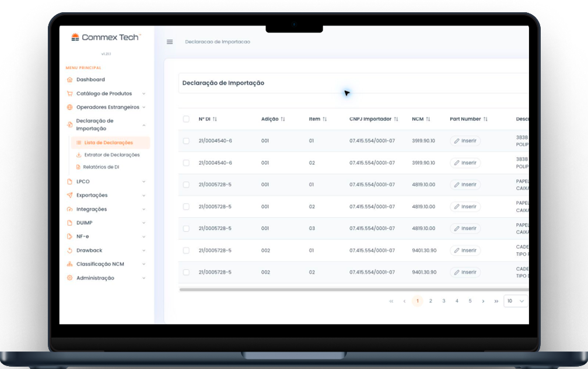Click Inserir button in first row

tap(466, 141)
